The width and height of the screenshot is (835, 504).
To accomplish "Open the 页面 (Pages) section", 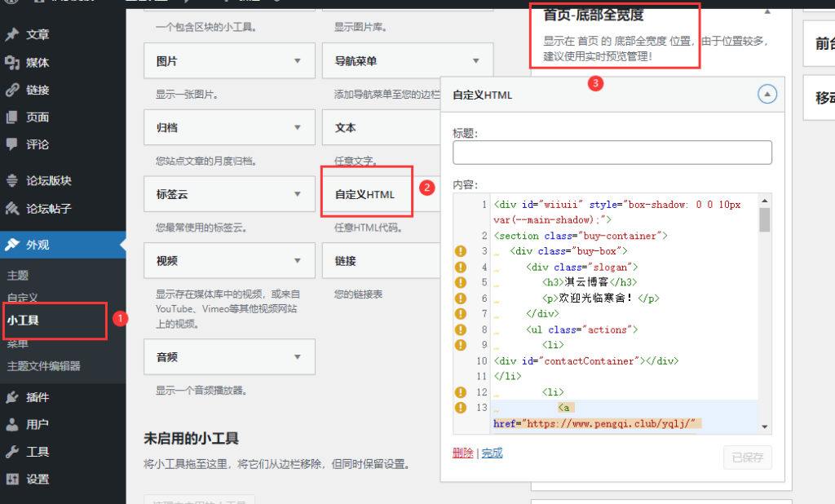I will click(x=33, y=117).
